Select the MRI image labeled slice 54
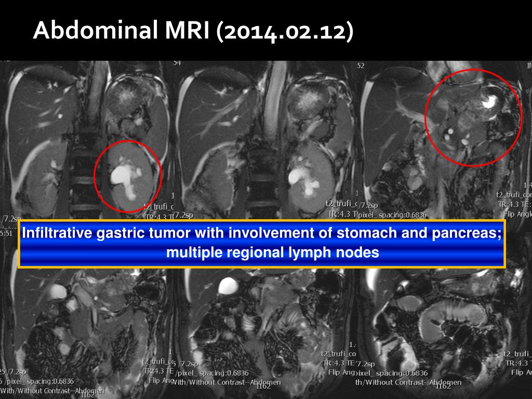The image size is (532, 399). (264, 140)
